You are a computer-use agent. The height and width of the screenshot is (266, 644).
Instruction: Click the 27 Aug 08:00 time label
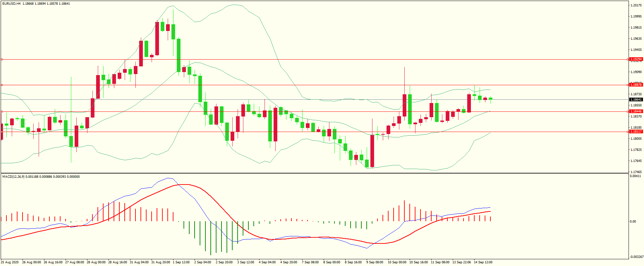tap(75, 262)
